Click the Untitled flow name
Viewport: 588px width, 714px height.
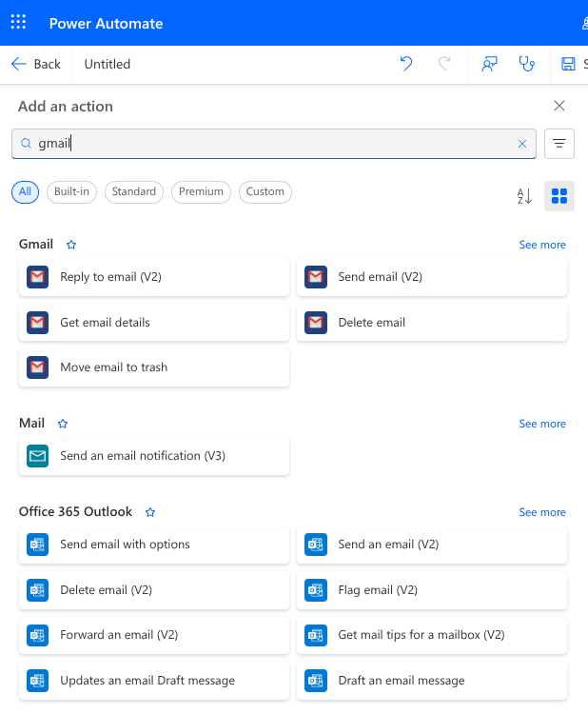(x=108, y=64)
